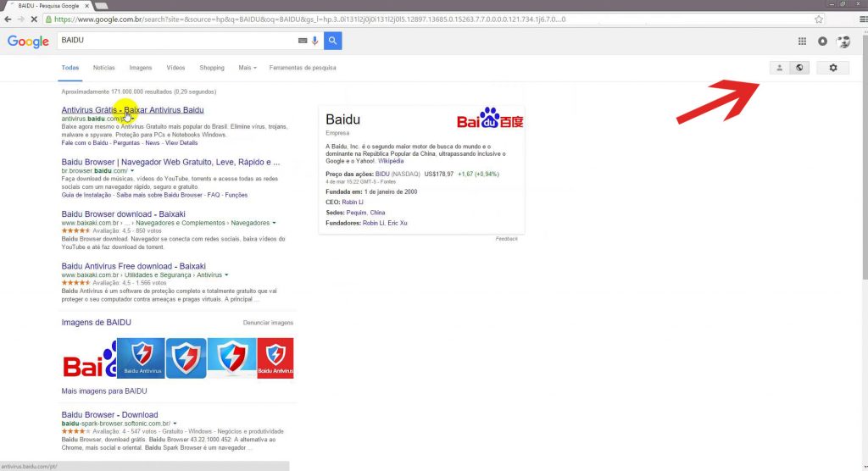Open Antivirus Grátis - Baixar Antivirus Baidu result
Viewport: 868px width, 471px height.
tap(132, 109)
